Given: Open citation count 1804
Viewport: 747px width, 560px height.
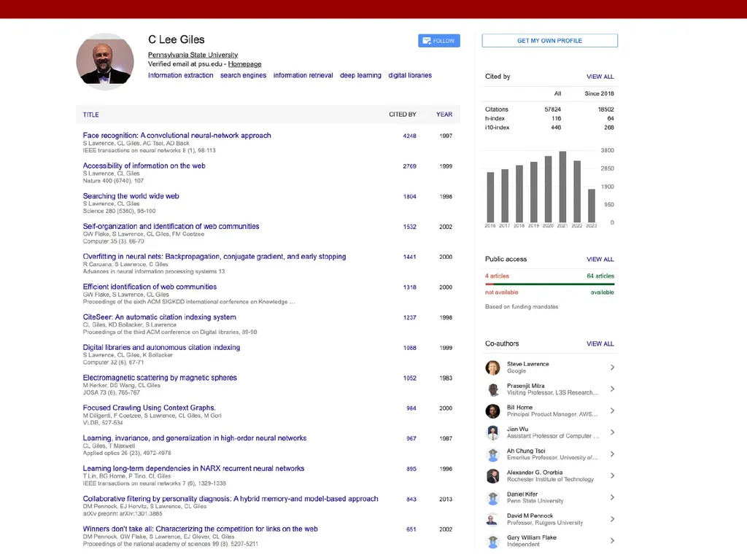Looking at the screenshot, I should [410, 197].
